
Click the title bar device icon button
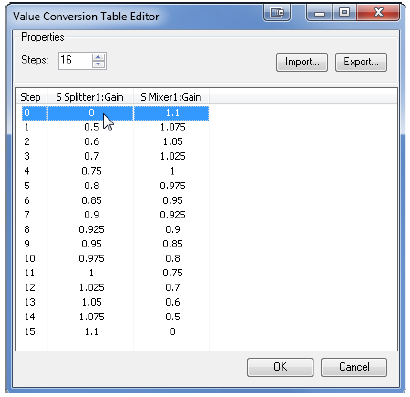[277, 13]
